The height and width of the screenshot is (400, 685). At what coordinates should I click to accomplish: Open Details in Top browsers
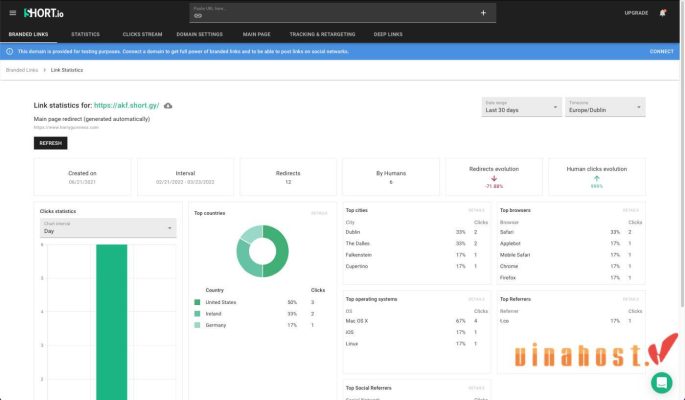[x=630, y=210]
